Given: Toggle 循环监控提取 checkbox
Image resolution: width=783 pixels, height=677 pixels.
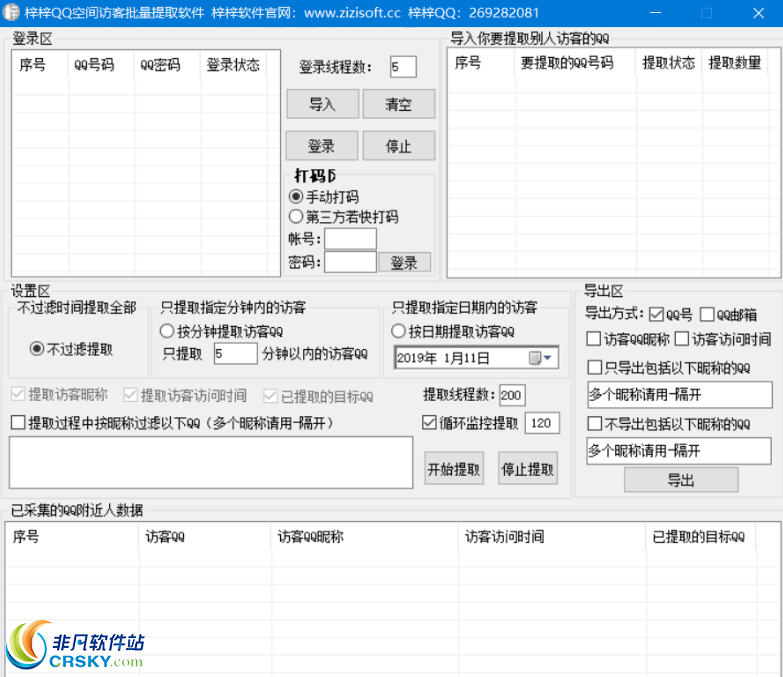Looking at the screenshot, I should click(x=429, y=423).
